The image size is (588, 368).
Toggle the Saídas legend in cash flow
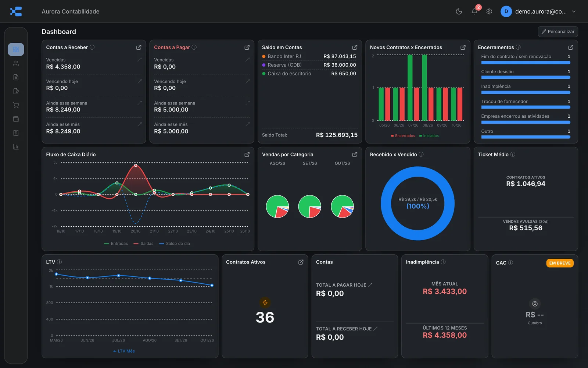[x=144, y=244]
